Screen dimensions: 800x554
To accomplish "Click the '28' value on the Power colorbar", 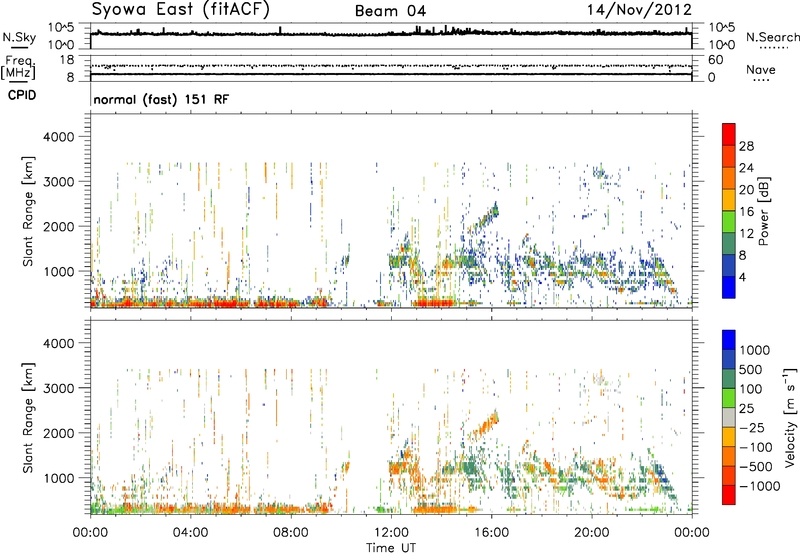I will tap(746, 146).
